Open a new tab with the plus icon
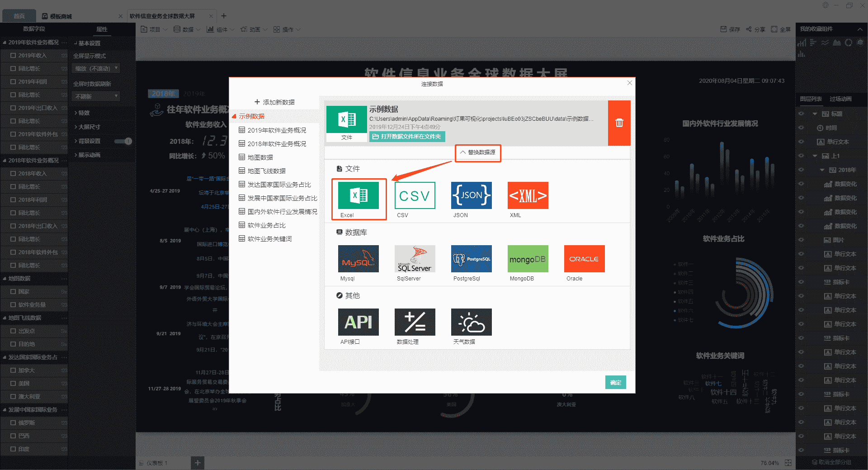The width and height of the screenshot is (868, 470). [x=224, y=16]
